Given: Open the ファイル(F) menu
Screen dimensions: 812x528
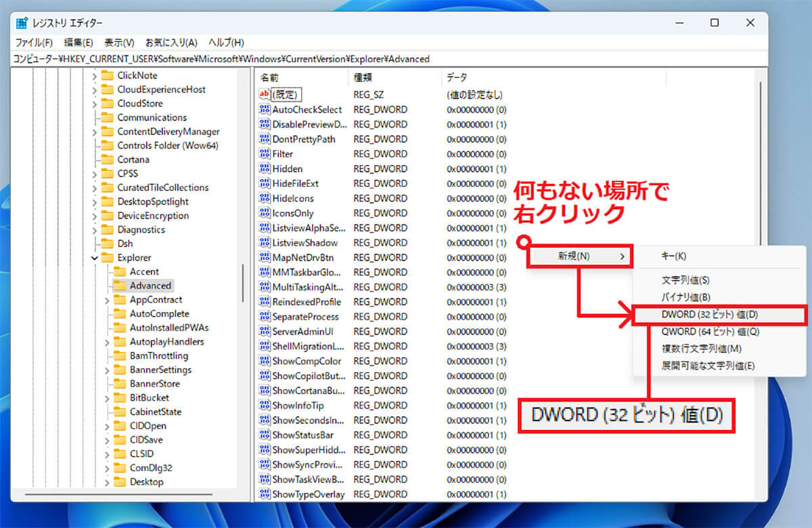Looking at the screenshot, I should pos(35,43).
